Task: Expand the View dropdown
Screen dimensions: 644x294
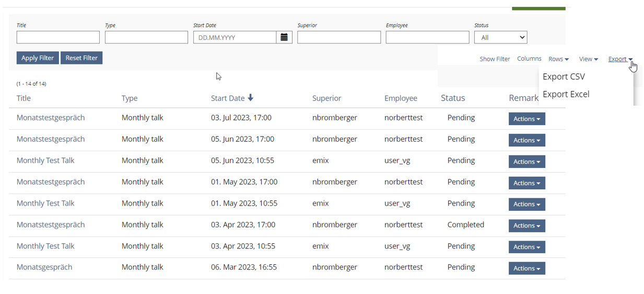Action: 588,59
